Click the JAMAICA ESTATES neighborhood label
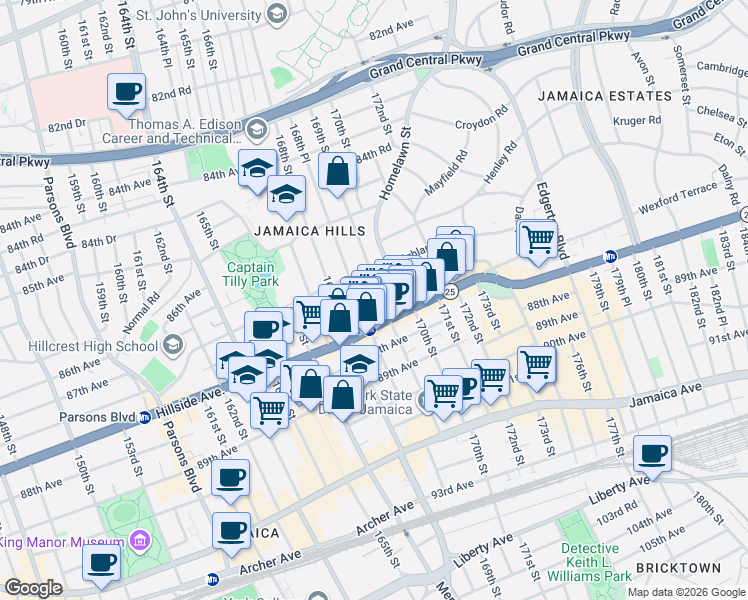The width and height of the screenshot is (748, 600). [605, 96]
